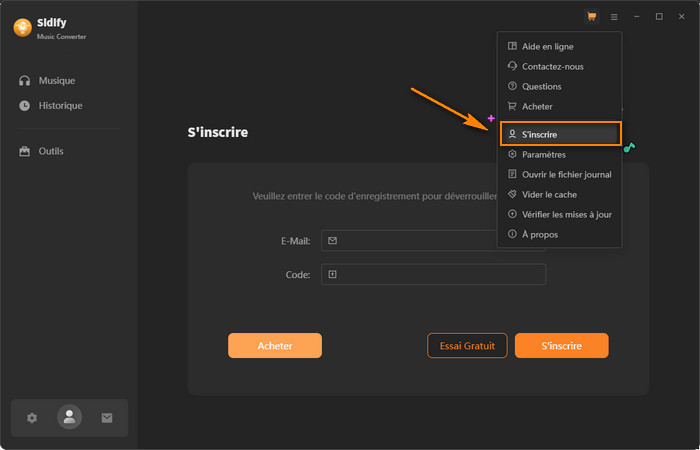Click the mail envelope icon in sidebar

click(107, 418)
